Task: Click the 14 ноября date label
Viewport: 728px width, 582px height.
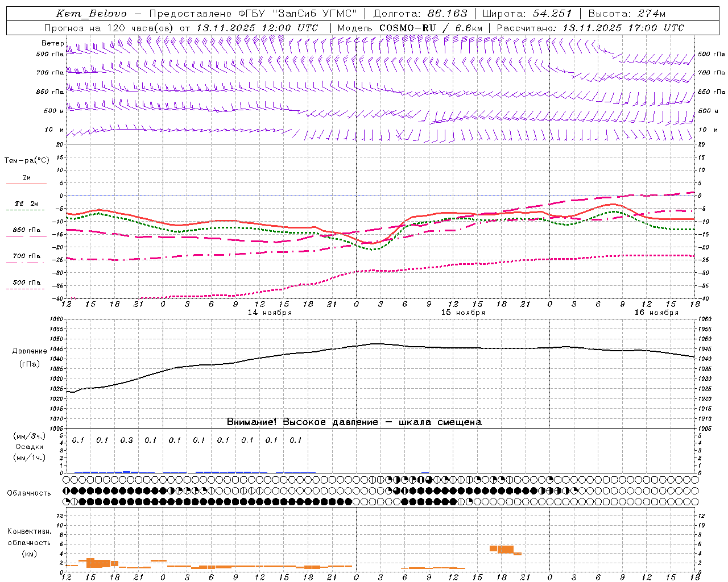Action: pos(270,313)
